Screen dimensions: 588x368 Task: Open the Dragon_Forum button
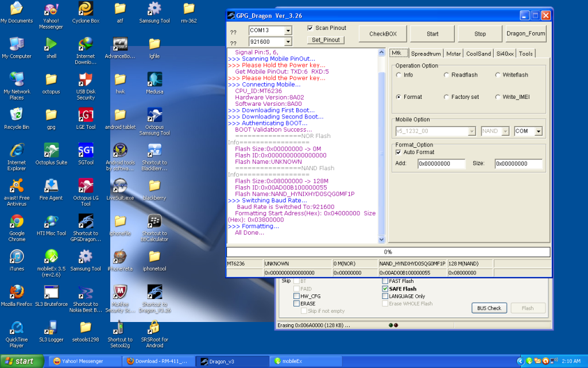click(x=526, y=33)
